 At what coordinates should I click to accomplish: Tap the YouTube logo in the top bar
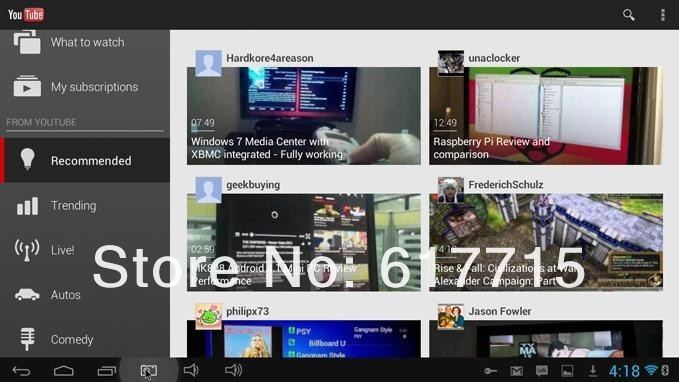(x=26, y=15)
